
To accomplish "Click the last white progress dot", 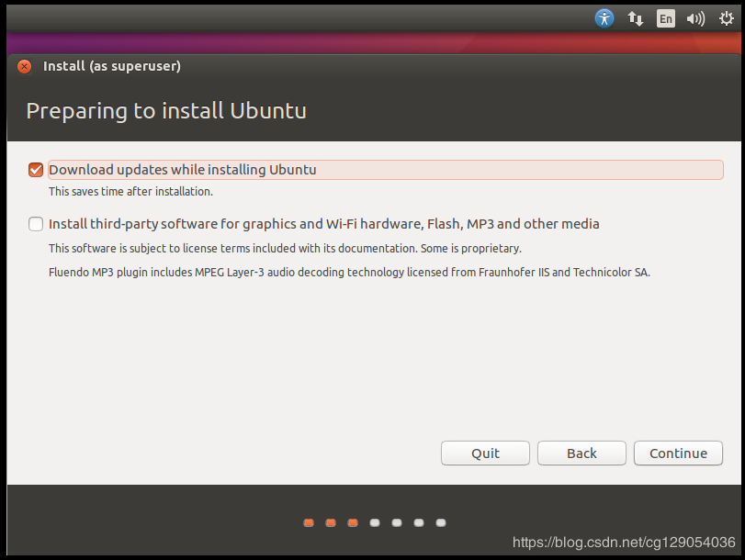I will [441, 523].
